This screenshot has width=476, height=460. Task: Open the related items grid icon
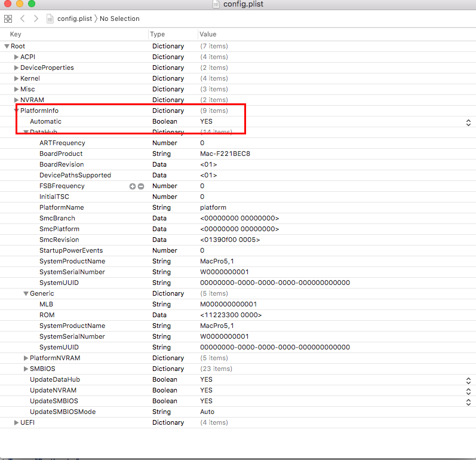point(8,19)
